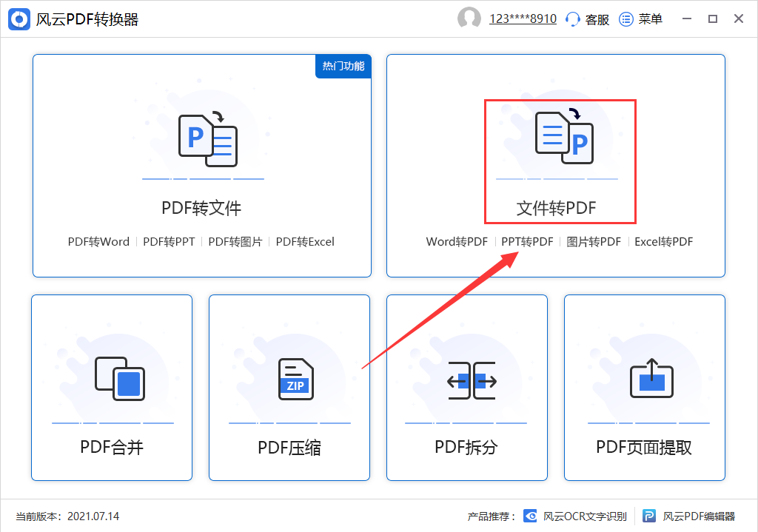Choose 图片转PDF conversion
Screen dimensions: 758x532
click(594, 242)
